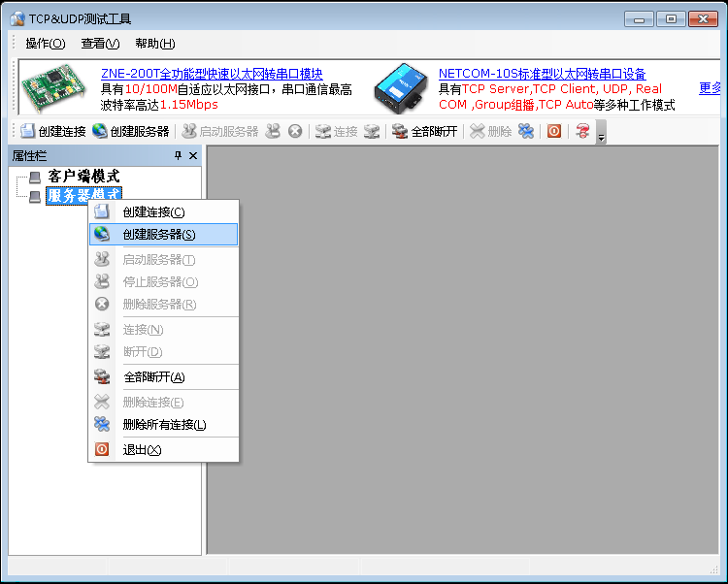Click the green ZNE-200T circuit board image
Viewport: 728px width, 584px height.
[x=54, y=86]
